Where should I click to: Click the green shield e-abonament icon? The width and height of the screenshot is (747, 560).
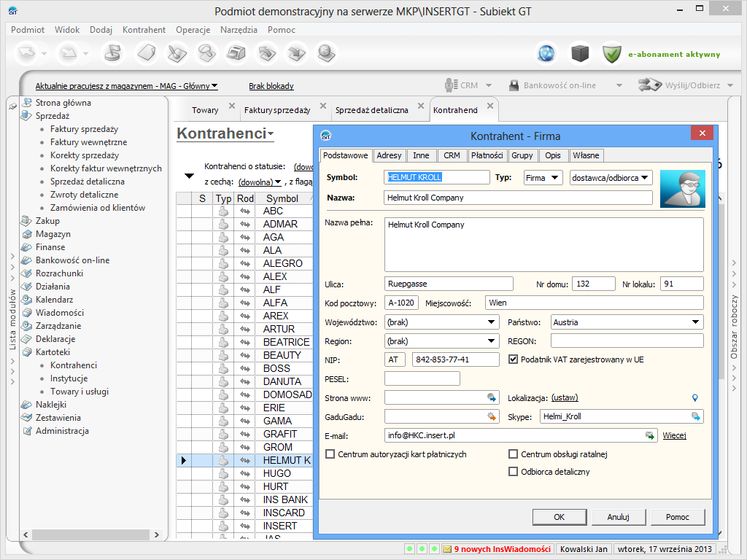(611, 53)
